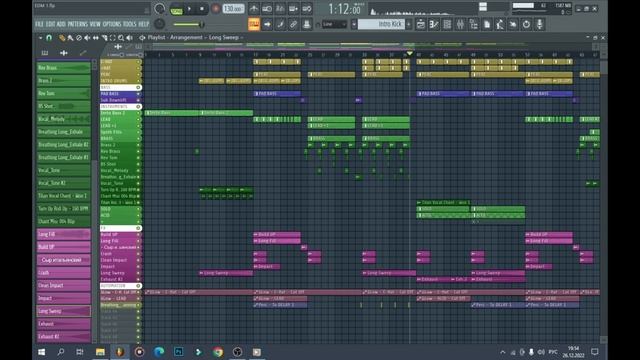Select Clean Impact in the picker panel
Image resolution: width=640 pixels, height=360 pixels.
(x=63, y=285)
